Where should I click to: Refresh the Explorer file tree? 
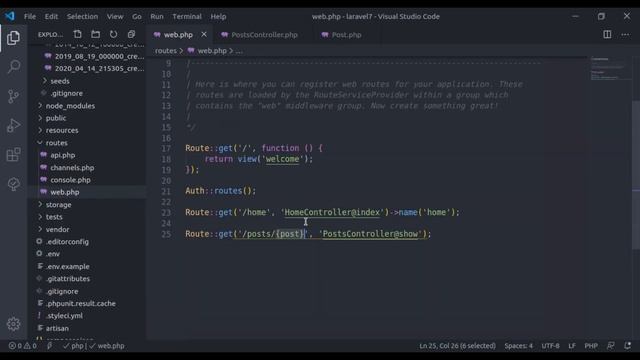[x=113, y=34]
